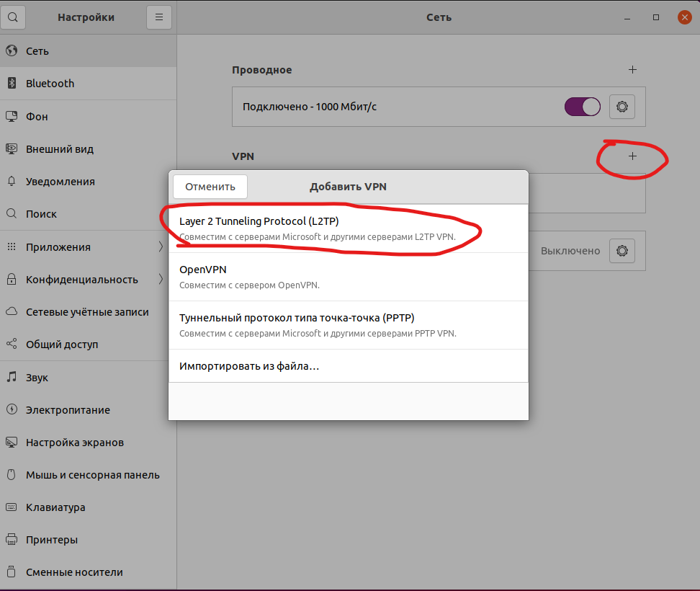Select Принтеры in the sidebar
The image size is (700, 591).
pyautogui.click(x=52, y=540)
